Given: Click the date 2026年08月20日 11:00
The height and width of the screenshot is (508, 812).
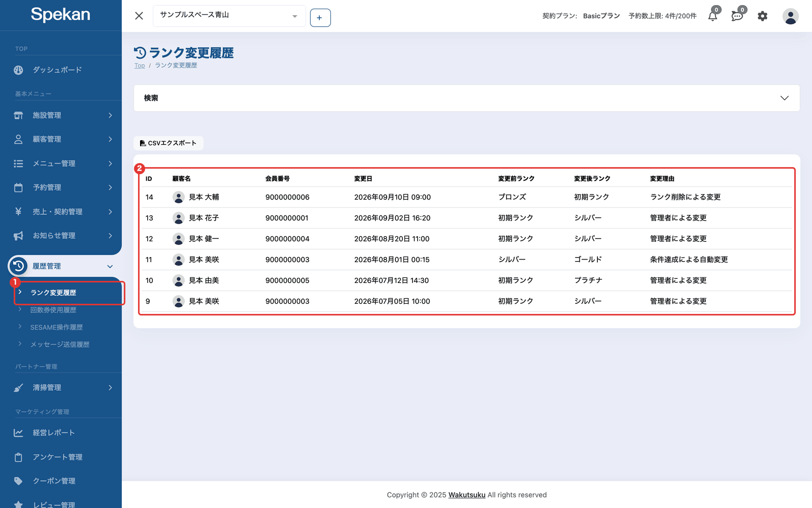Looking at the screenshot, I should (392, 239).
